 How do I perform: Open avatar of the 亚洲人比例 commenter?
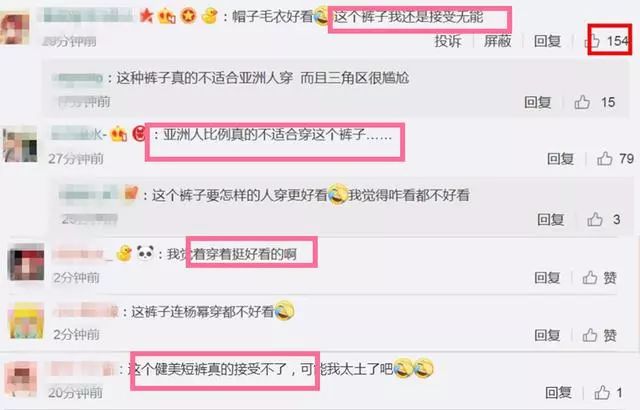(x=20, y=145)
